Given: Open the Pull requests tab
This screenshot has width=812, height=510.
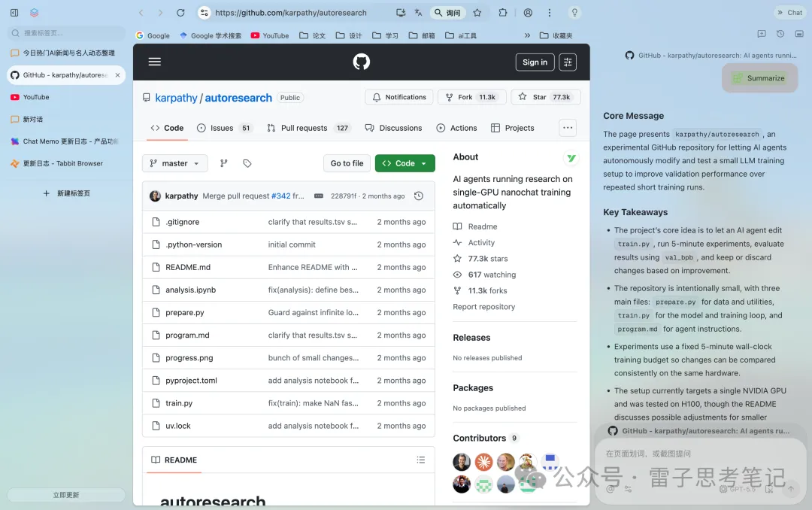Looking at the screenshot, I should [308, 128].
